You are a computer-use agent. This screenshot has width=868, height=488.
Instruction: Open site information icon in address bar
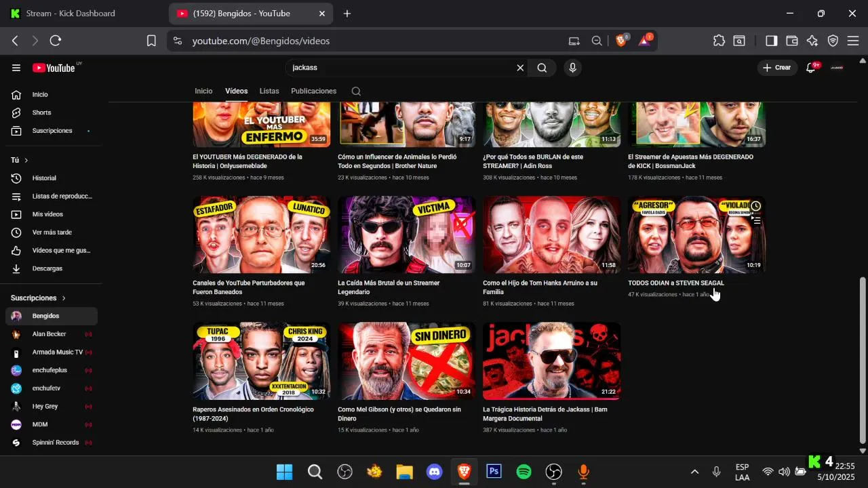[x=178, y=41]
